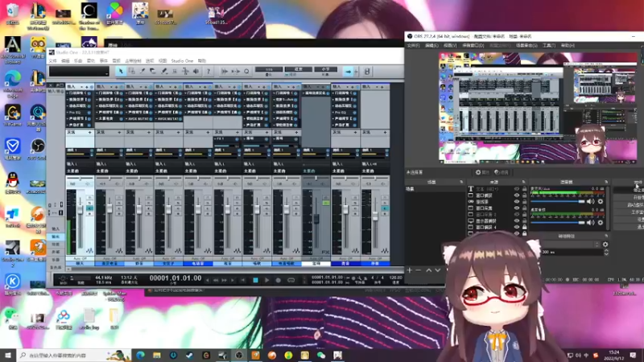Click the volume fader of the leftmost channel
This screenshot has width=644, height=362.
pyautogui.click(x=80, y=210)
